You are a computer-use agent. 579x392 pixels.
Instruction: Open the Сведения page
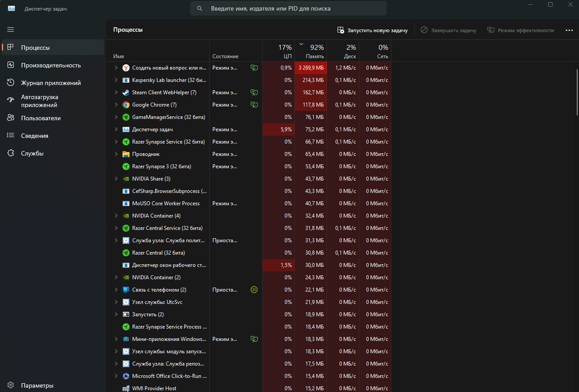(53, 136)
